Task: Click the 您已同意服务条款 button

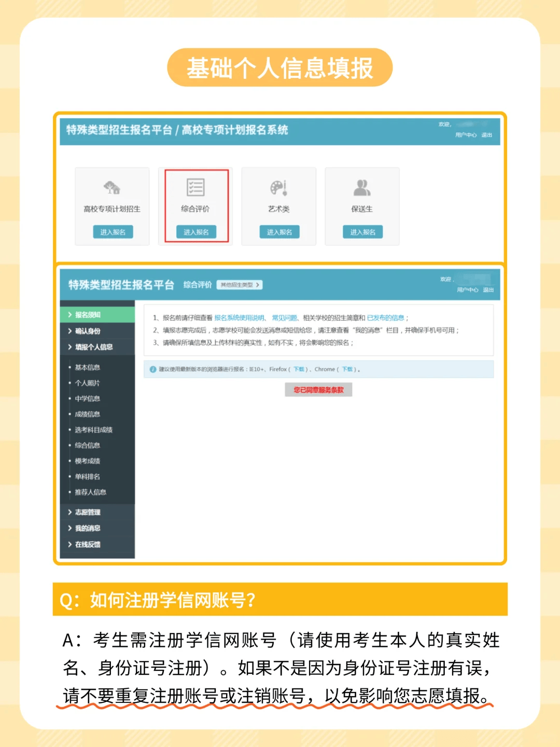Action: (318, 390)
